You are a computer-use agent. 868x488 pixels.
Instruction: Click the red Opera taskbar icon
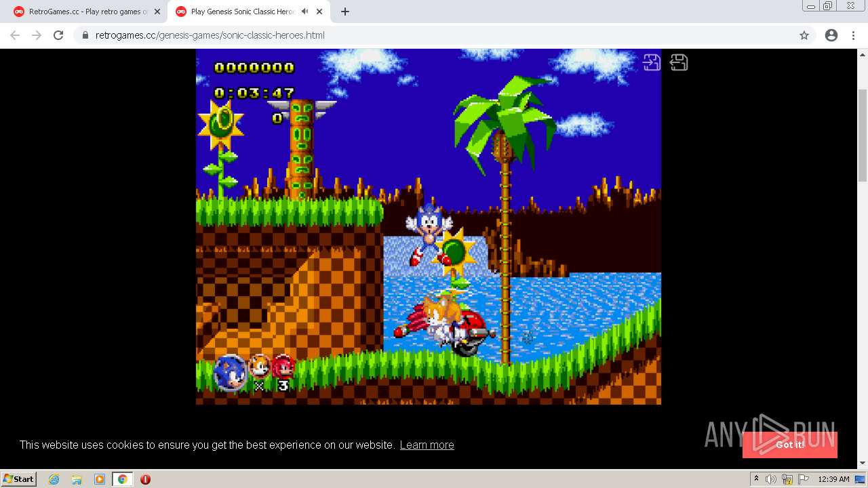click(x=145, y=479)
